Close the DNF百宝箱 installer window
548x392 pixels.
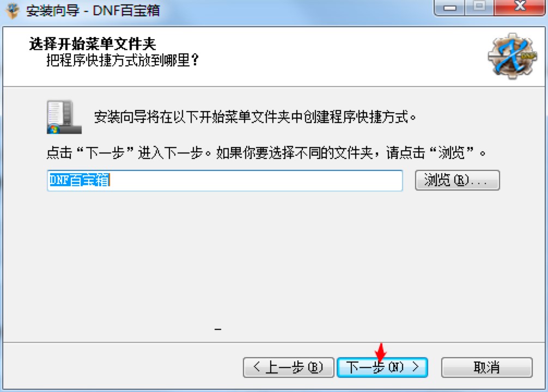(520, 7)
